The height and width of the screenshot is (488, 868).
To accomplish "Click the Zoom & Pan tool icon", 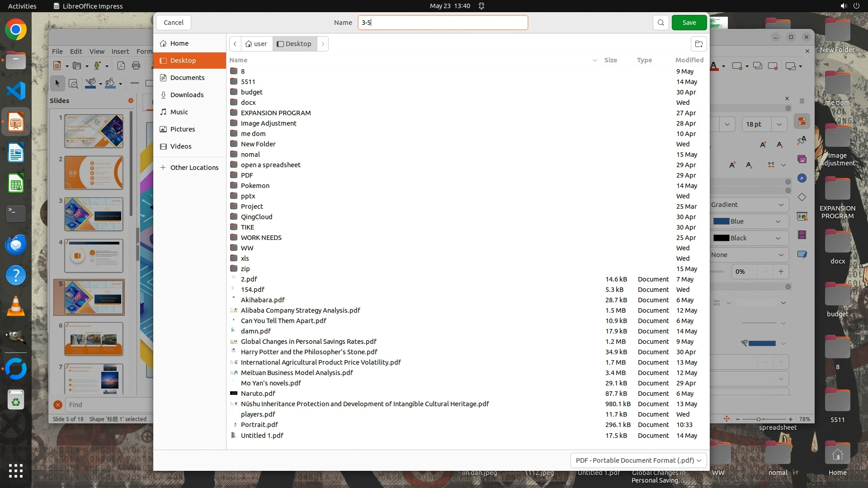I will [x=73, y=84].
